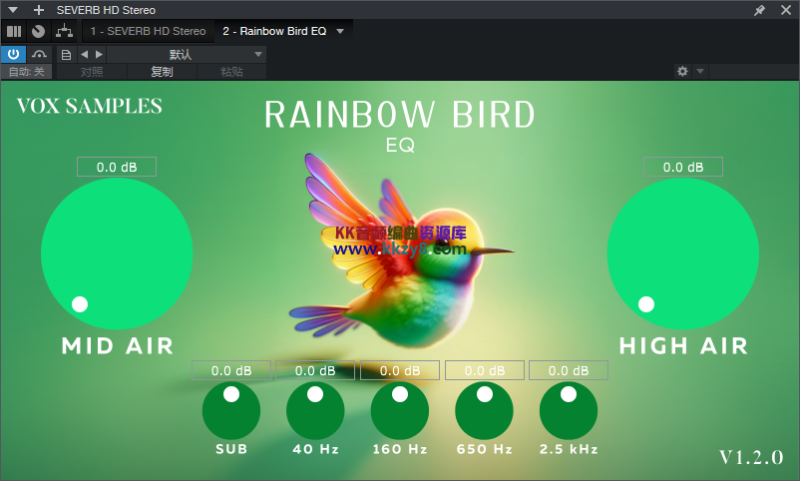The width and height of the screenshot is (800, 481).
Task: Click the RAINBOW BIRD title text
Action: coord(399,115)
